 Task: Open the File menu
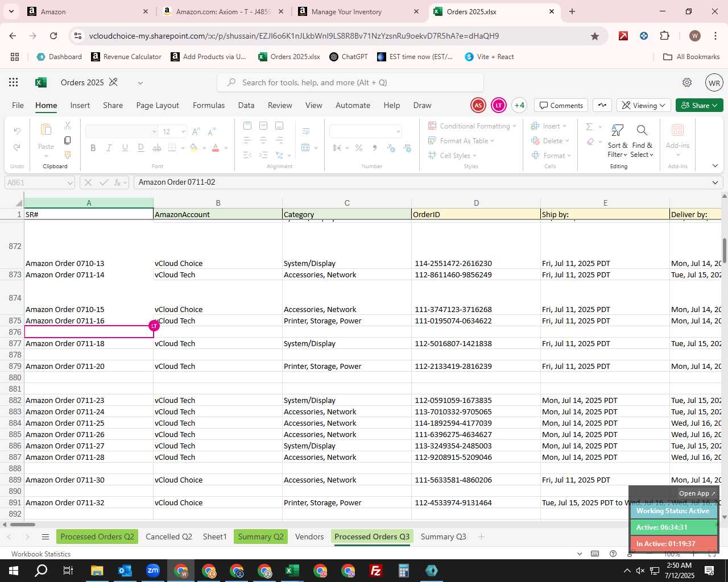click(x=18, y=105)
